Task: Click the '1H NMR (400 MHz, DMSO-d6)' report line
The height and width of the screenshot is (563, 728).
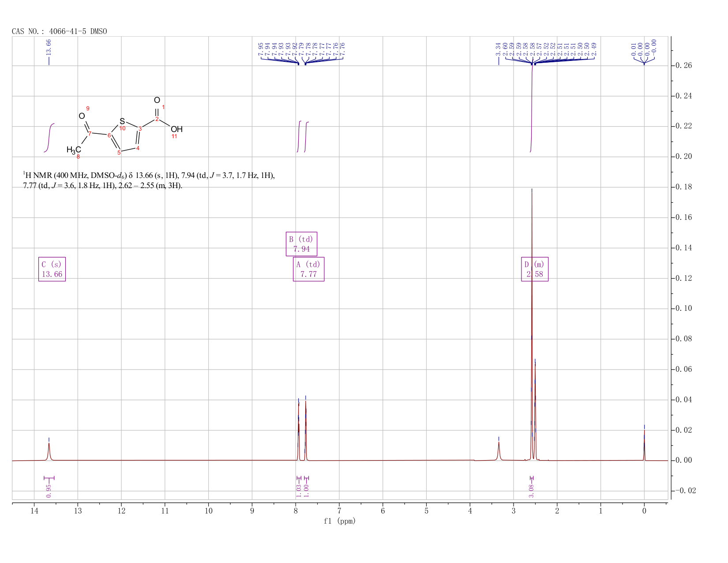Action: point(149,176)
